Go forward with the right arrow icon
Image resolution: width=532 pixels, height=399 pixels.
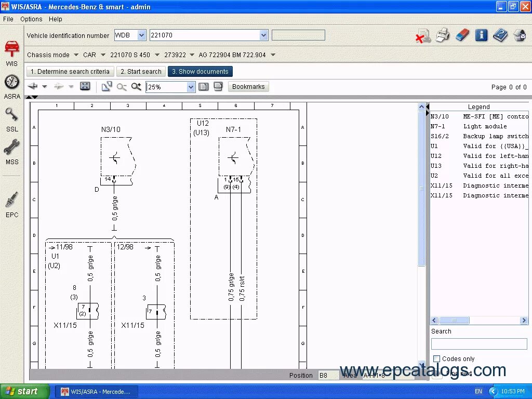pos(59,87)
